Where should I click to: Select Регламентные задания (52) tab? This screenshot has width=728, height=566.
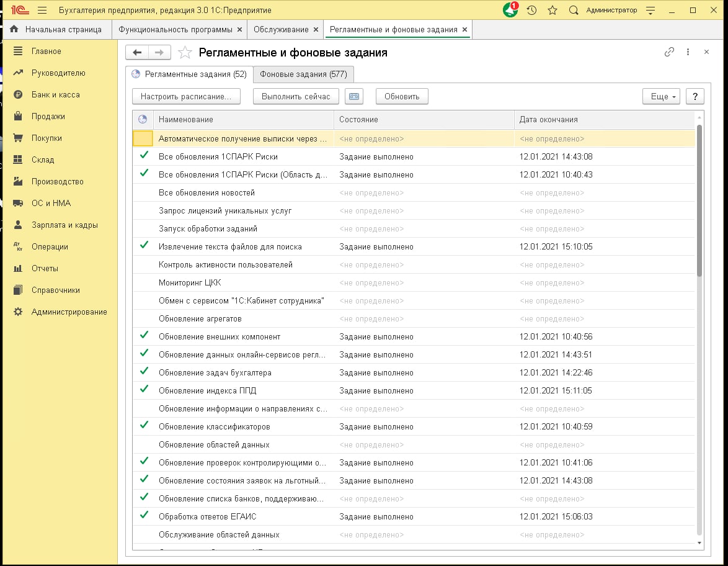tap(189, 74)
